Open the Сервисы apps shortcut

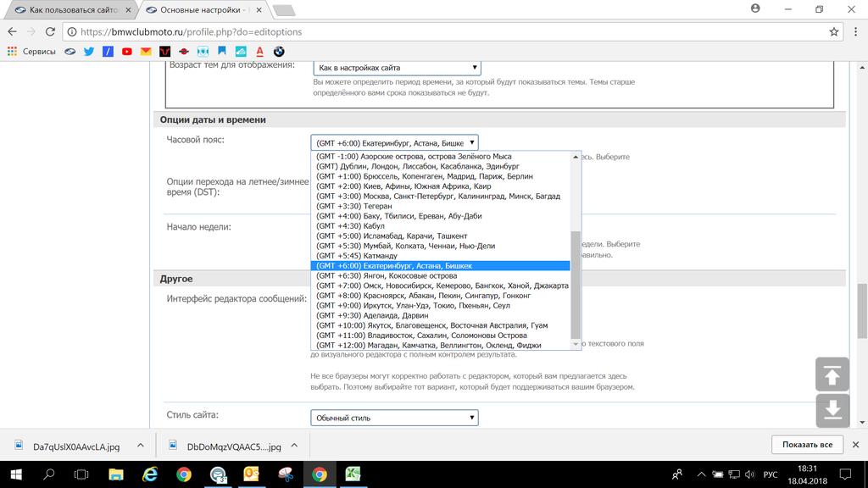31,51
